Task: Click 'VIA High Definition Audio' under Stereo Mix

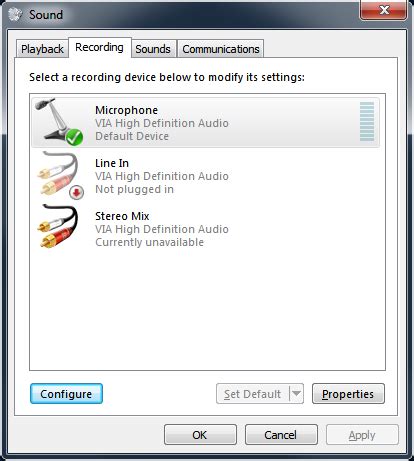Action: [162, 229]
